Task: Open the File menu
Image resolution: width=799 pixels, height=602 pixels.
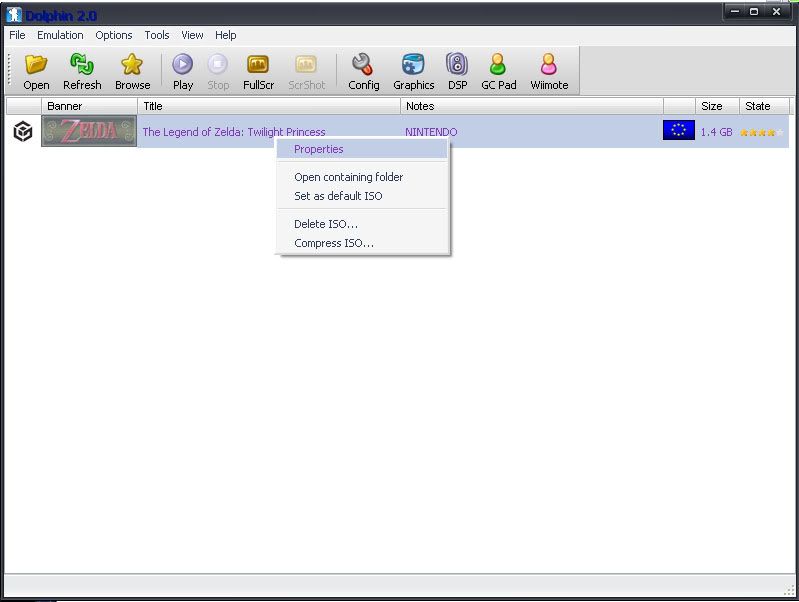Action: [x=17, y=35]
